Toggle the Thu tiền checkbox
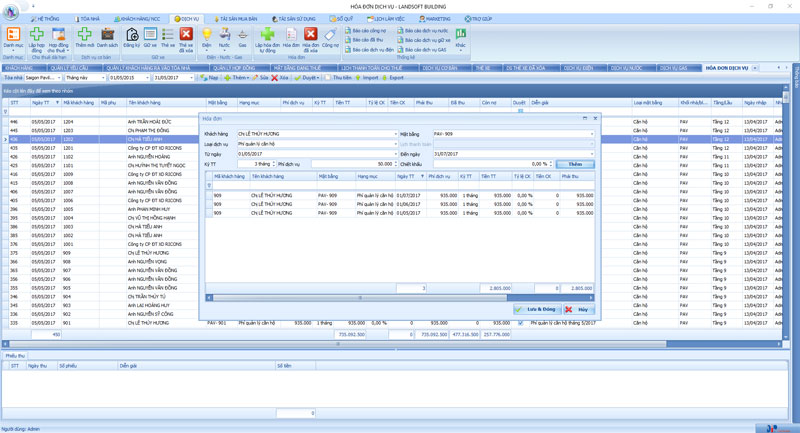800x433 pixels. click(328, 78)
